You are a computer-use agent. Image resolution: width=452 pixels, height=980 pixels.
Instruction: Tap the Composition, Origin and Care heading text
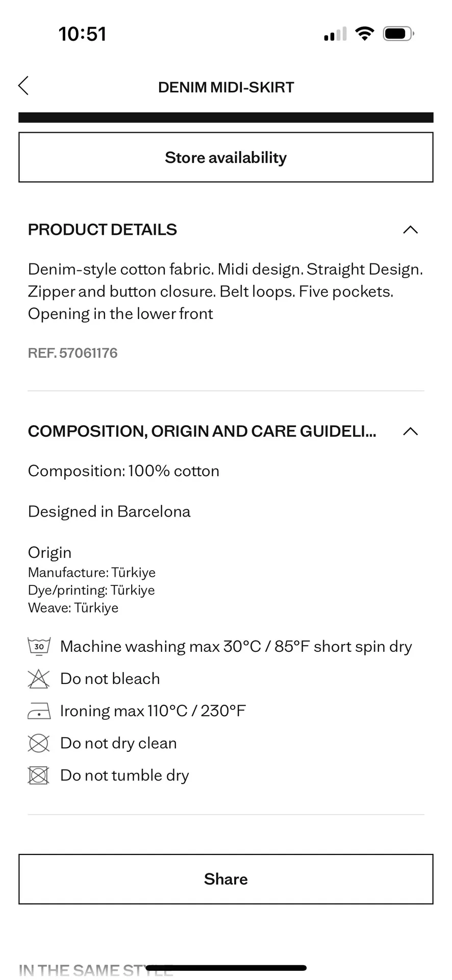click(x=202, y=431)
